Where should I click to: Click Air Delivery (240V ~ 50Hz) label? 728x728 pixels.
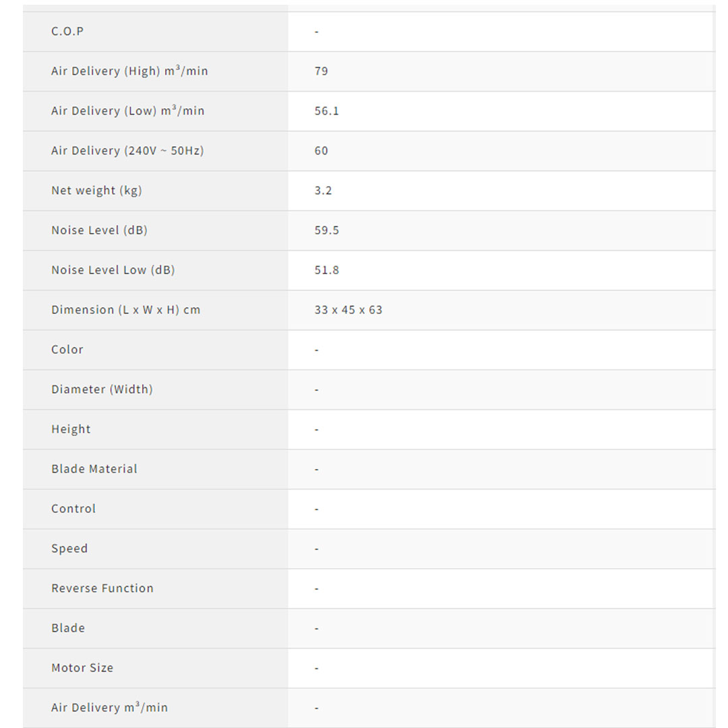(x=127, y=151)
